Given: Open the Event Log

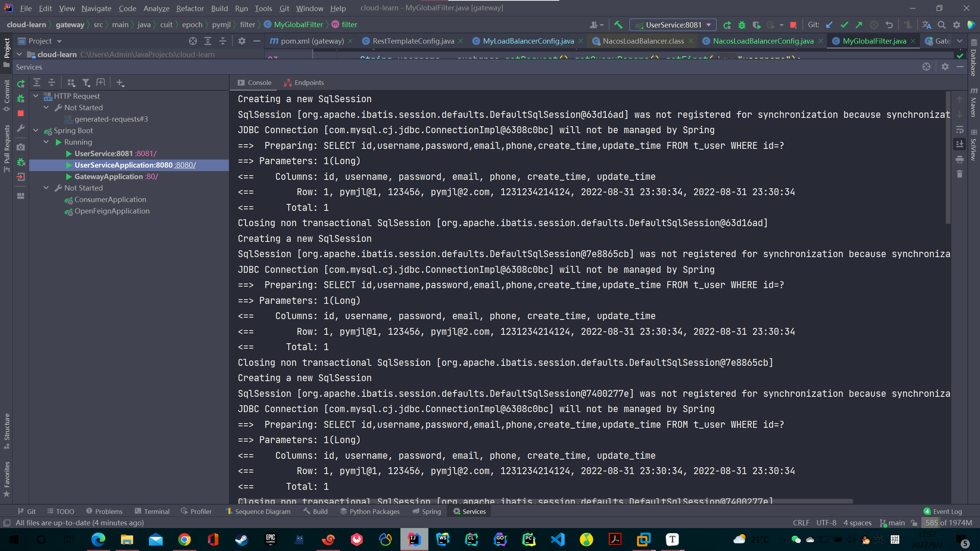Looking at the screenshot, I should (942, 512).
